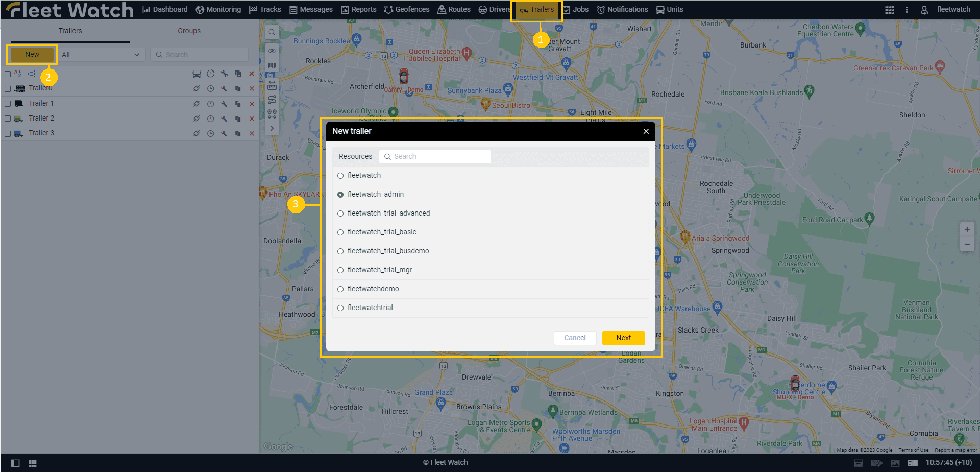Image resolution: width=980 pixels, height=472 pixels.
Task: Tick the checkbox next to Trailer 2
Action: 8,119
